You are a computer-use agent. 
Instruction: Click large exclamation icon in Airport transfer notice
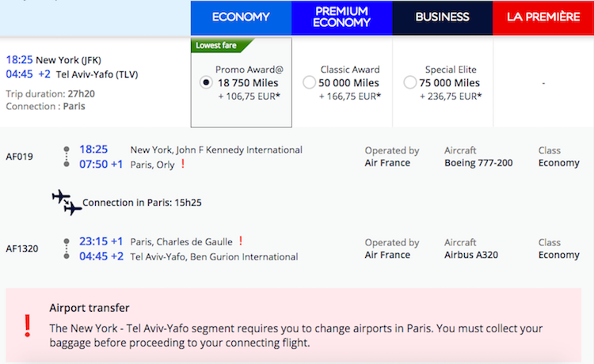(x=27, y=325)
